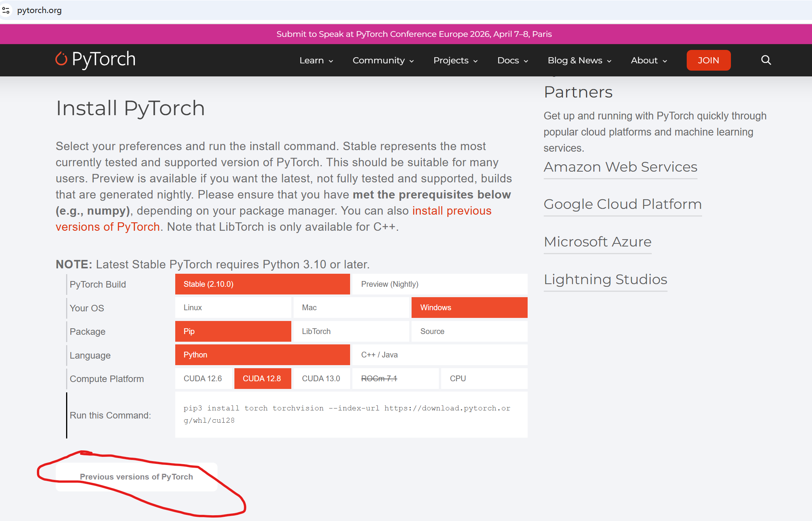The image size is (812, 521).
Task: Expand the Docs navigation dropdown
Action: 512,61
